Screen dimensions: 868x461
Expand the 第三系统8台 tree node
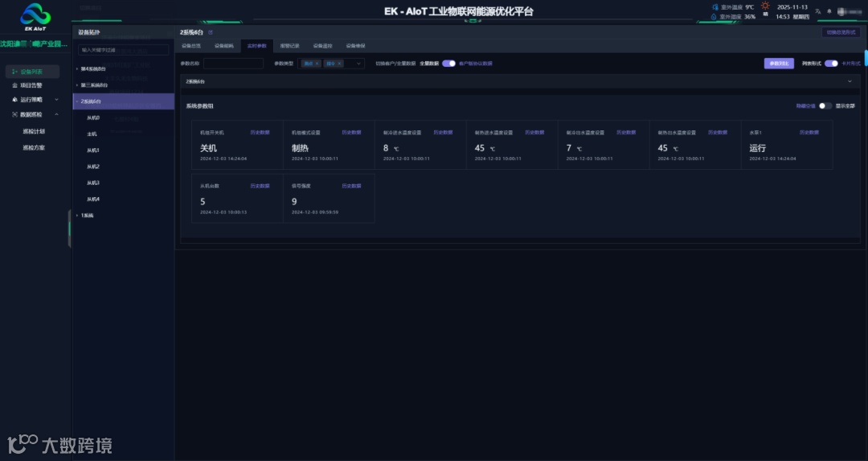(x=77, y=85)
